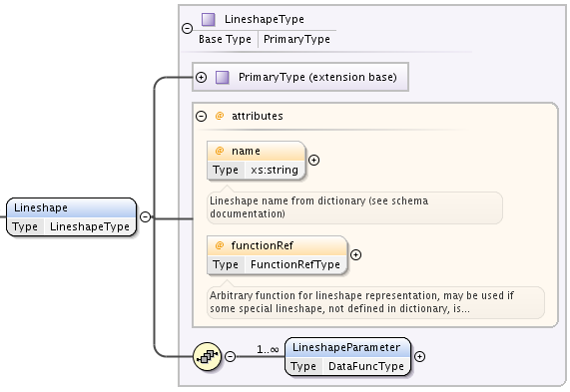This screenshot has width=570, height=392.
Task: Click the LineshapeType title text
Action: pyautogui.click(x=265, y=19)
